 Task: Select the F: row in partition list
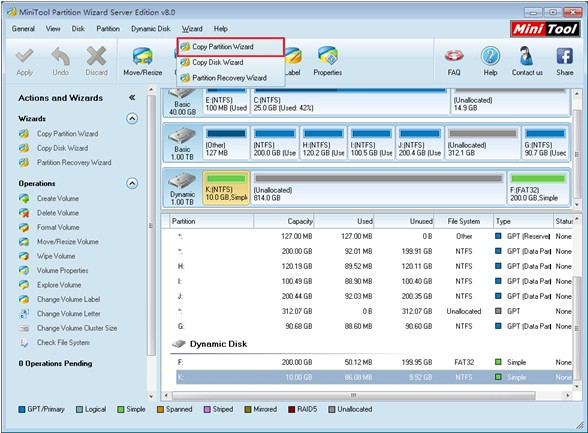coord(374,362)
